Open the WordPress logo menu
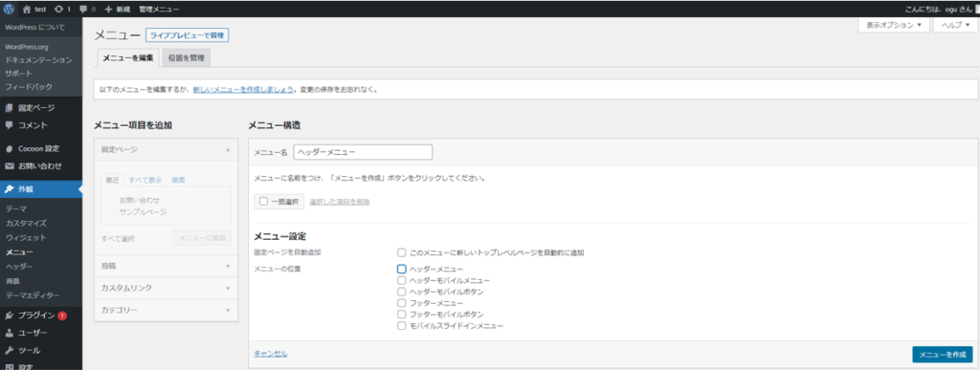The height and width of the screenshot is (370, 980). pyautogui.click(x=10, y=10)
